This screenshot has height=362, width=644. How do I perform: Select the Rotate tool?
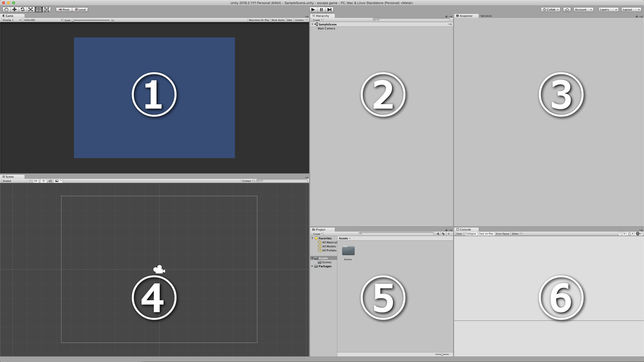[23, 10]
